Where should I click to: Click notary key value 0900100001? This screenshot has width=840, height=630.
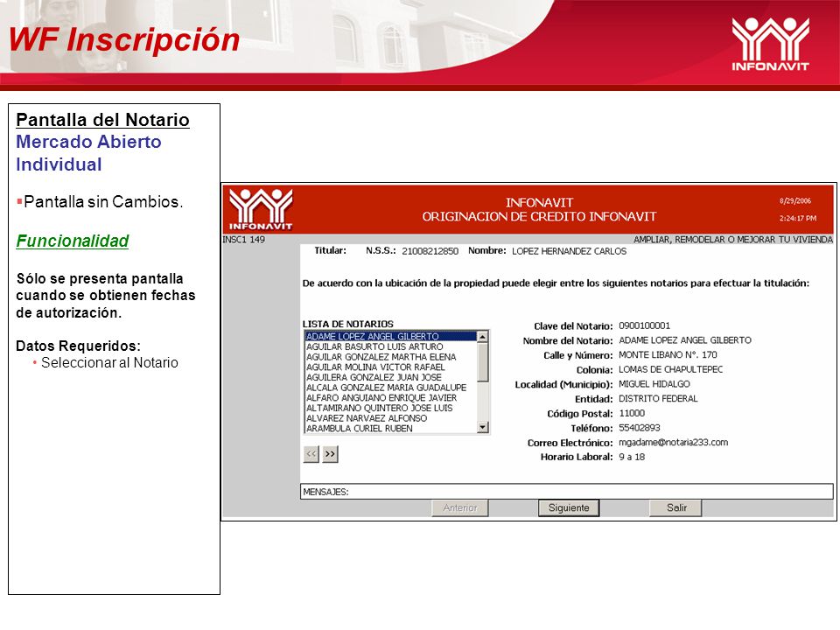(645, 325)
